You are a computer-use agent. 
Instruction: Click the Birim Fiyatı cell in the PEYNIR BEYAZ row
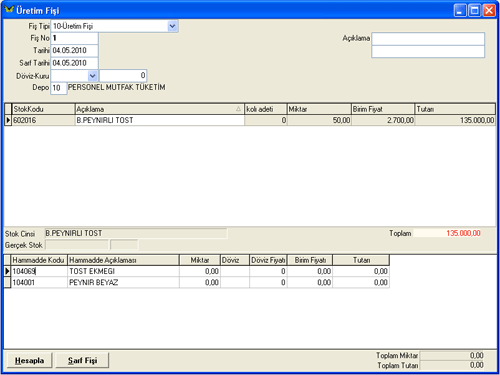coord(310,283)
